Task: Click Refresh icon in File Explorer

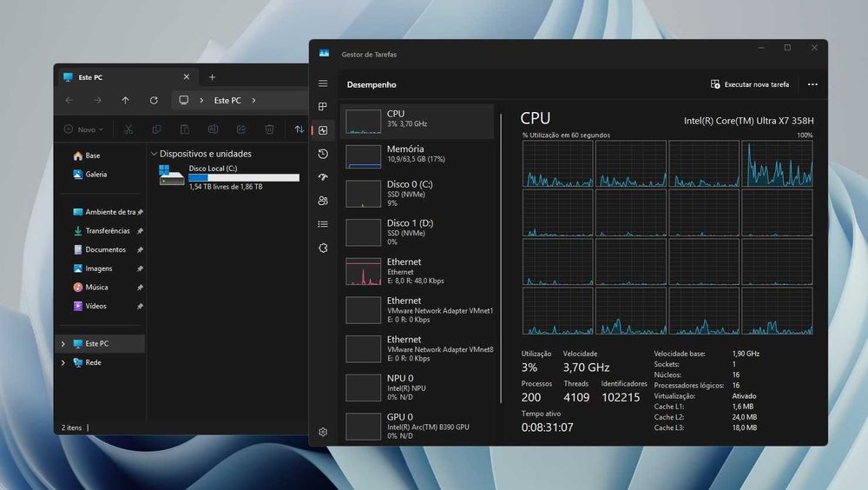Action: 154,100
